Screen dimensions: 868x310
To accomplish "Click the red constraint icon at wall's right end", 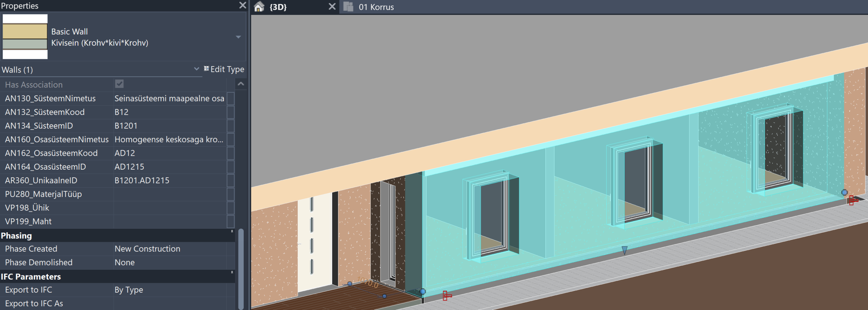I will tap(852, 200).
